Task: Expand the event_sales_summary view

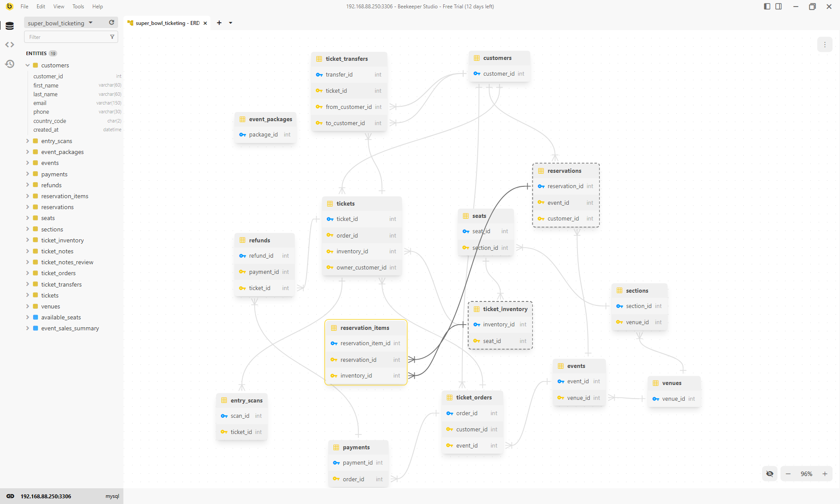Action: coord(28,328)
